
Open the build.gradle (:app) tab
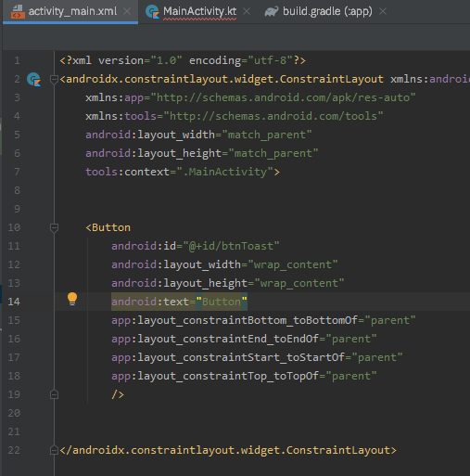327,11
